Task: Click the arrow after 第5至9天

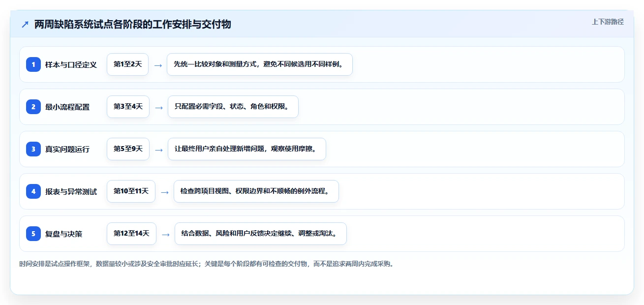Action: pyautogui.click(x=158, y=150)
